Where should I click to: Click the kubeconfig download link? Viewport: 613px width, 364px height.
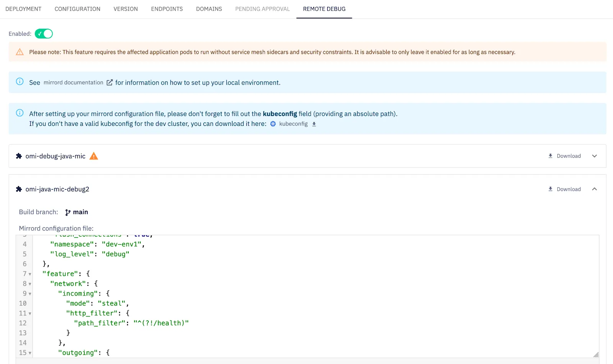[x=293, y=124]
